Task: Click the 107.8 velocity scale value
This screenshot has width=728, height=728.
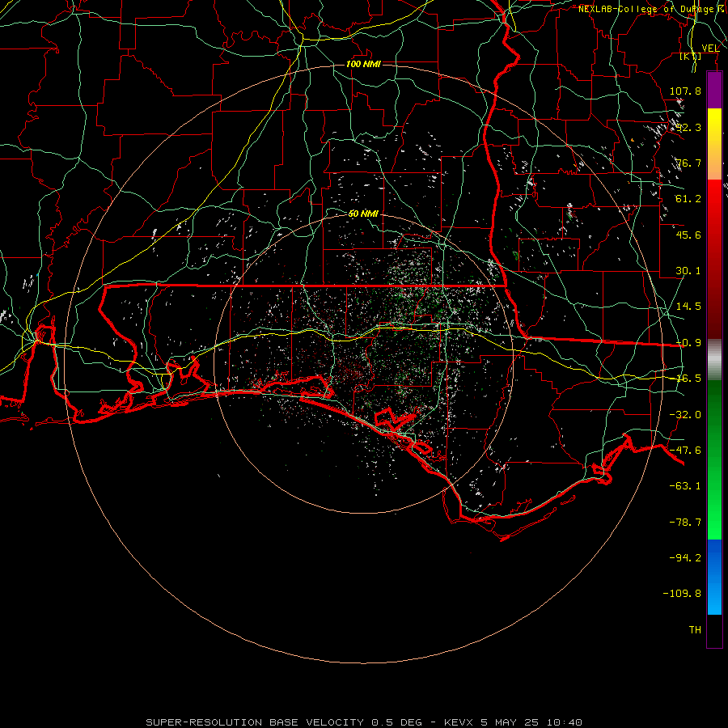Action: [x=685, y=91]
